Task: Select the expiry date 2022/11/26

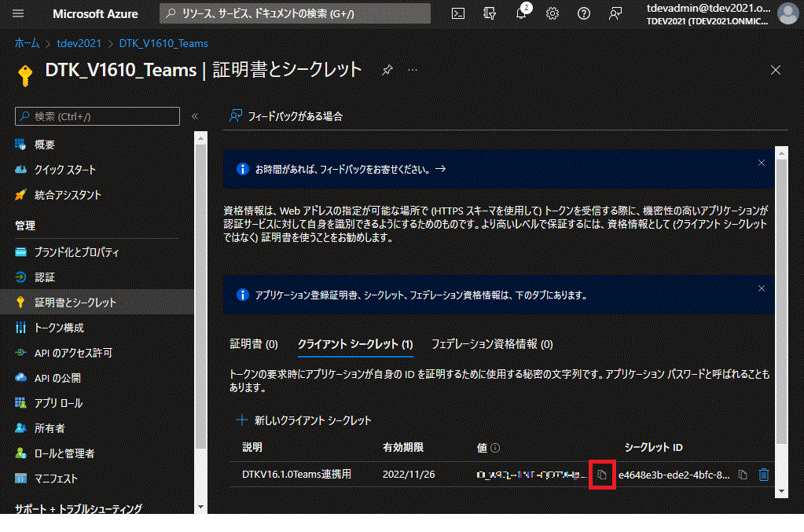Action: click(409, 474)
